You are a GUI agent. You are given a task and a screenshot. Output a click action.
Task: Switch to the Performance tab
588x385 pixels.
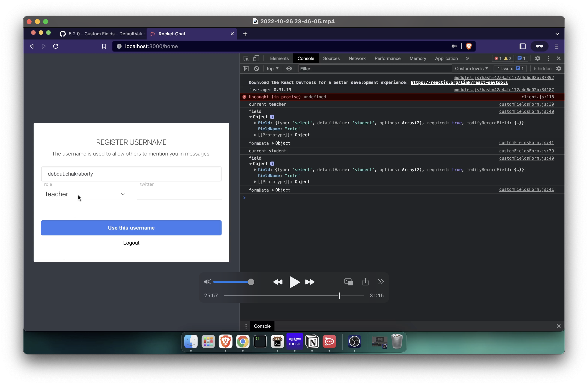[387, 58]
